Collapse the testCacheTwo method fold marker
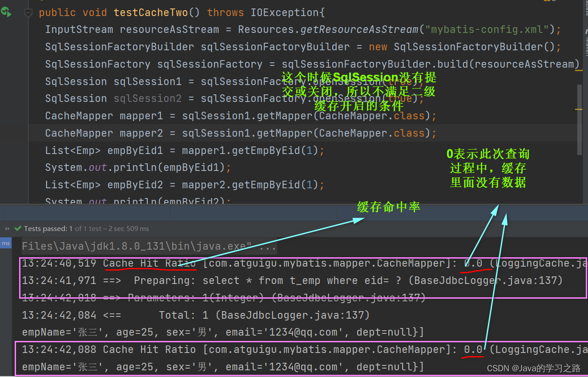 pos(28,13)
